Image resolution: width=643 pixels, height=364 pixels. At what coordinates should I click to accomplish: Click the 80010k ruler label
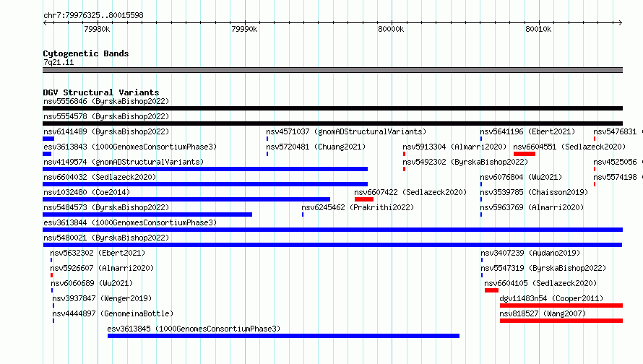point(538,29)
